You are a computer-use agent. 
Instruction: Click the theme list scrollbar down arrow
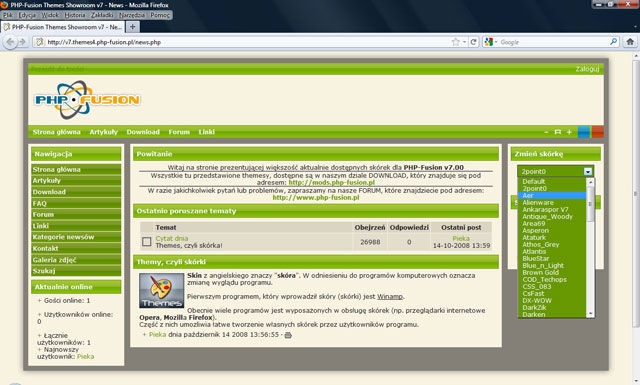tap(590, 314)
